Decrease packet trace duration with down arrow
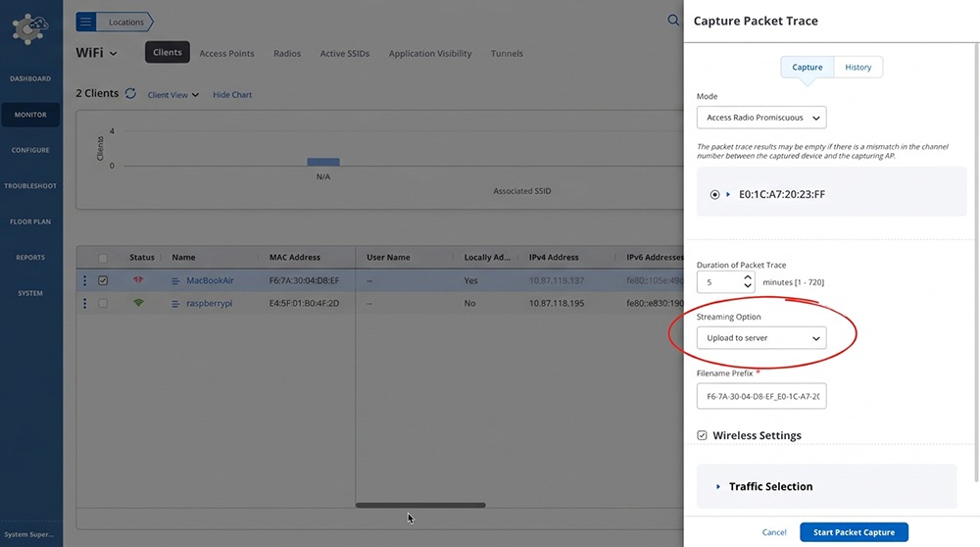The height and width of the screenshot is (547, 980). click(x=748, y=285)
